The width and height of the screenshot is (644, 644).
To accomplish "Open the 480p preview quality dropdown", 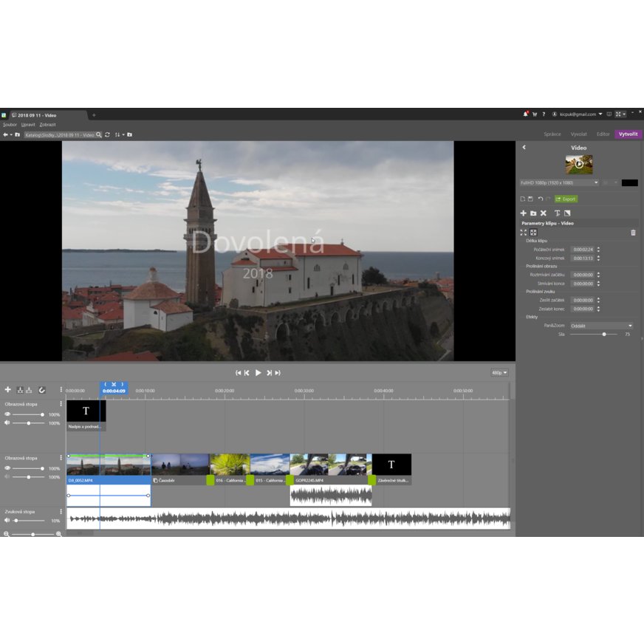I will pos(500,373).
